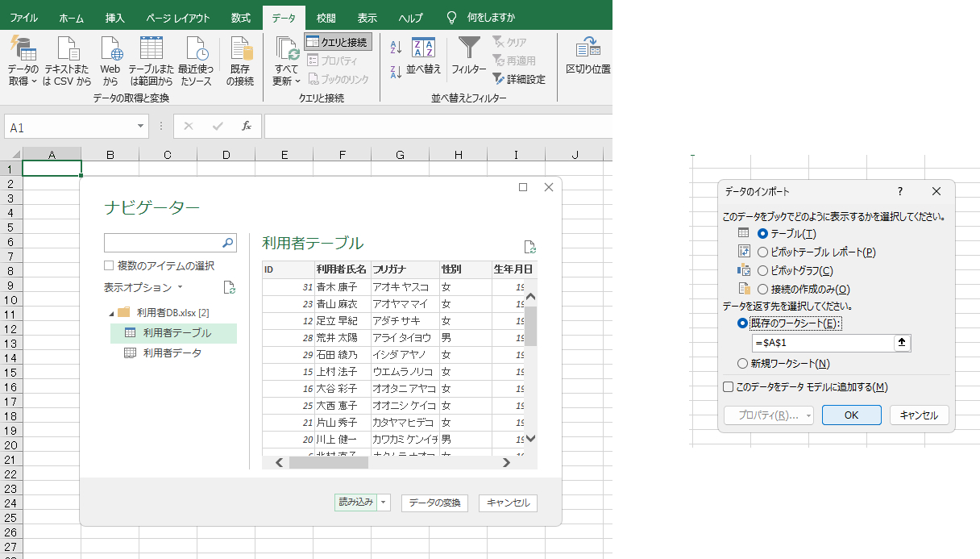Open the 読み込み dropdown arrow
980x559 pixels.
click(x=384, y=502)
